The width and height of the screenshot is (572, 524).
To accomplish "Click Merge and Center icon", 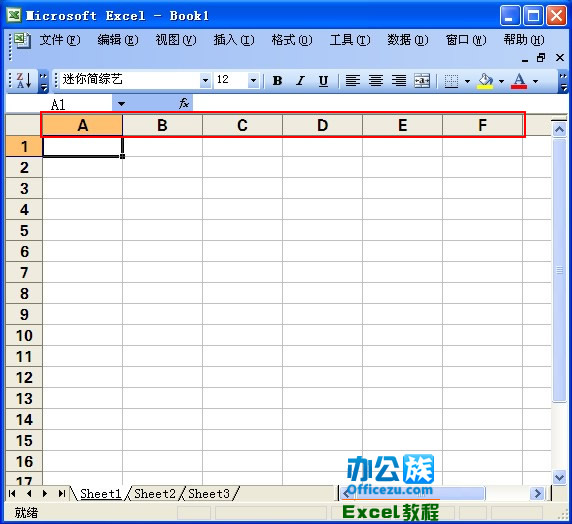I will coord(422,81).
